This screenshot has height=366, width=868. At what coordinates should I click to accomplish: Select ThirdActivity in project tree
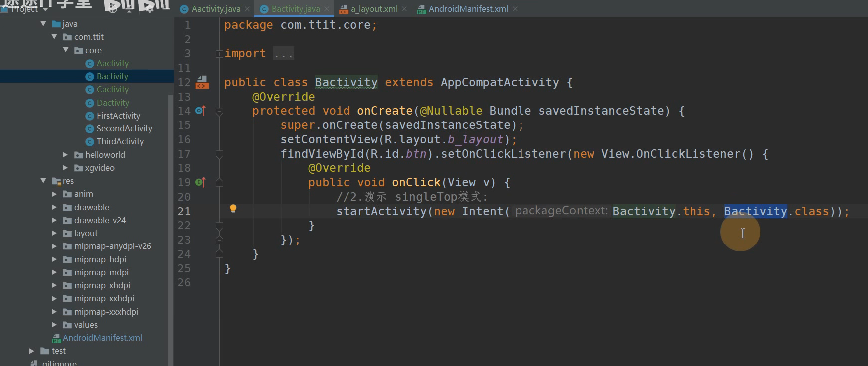click(120, 141)
